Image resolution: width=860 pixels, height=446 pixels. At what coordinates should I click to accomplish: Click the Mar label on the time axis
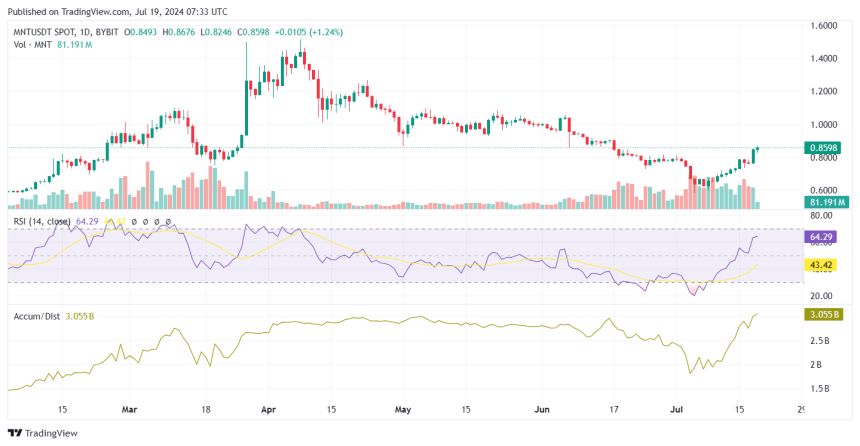tap(131, 410)
